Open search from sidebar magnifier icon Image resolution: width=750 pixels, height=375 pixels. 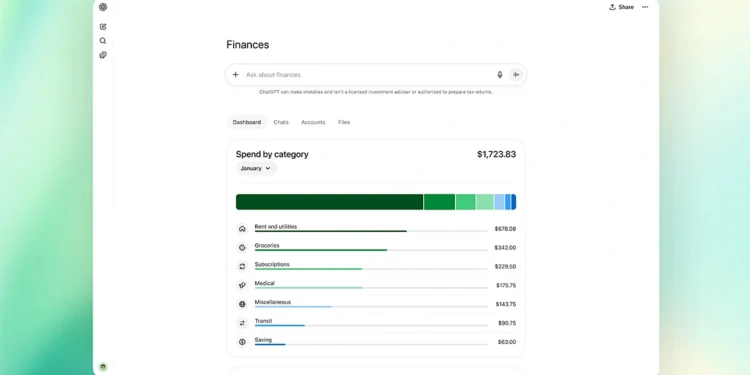point(103,41)
